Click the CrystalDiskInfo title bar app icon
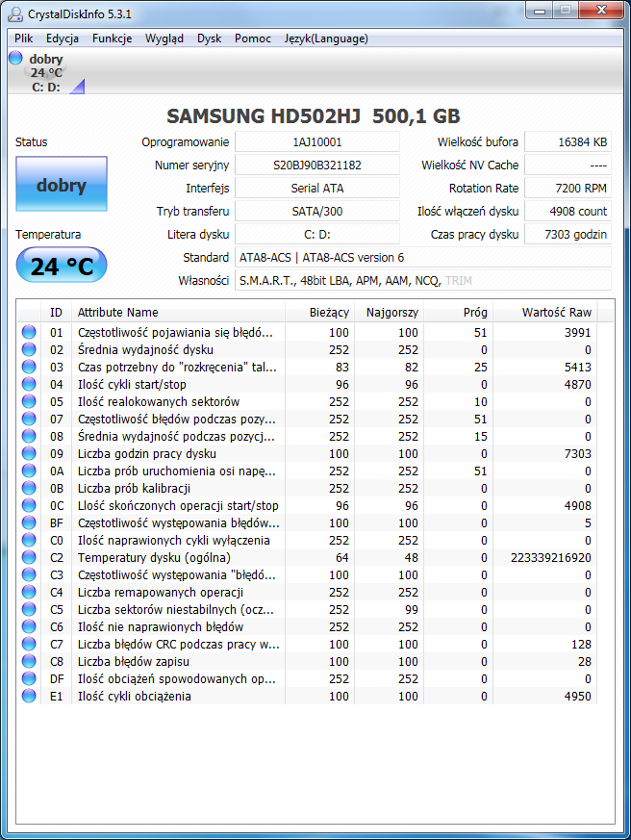This screenshot has height=840, width=631. (15, 13)
